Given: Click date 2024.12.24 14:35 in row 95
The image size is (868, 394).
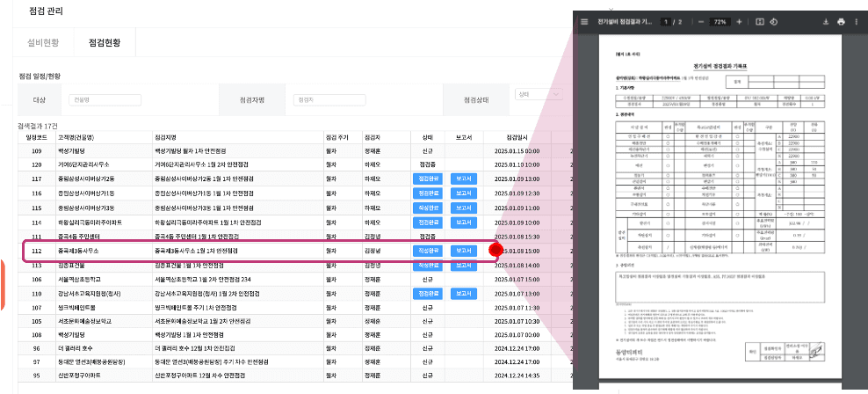Looking at the screenshot, I should point(517,376).
